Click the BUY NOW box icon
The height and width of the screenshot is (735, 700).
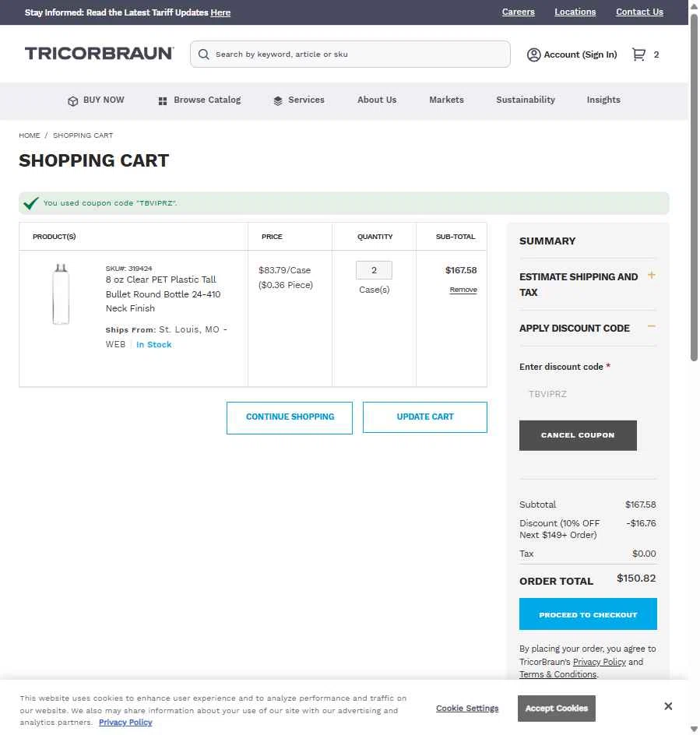pos(72,100)
